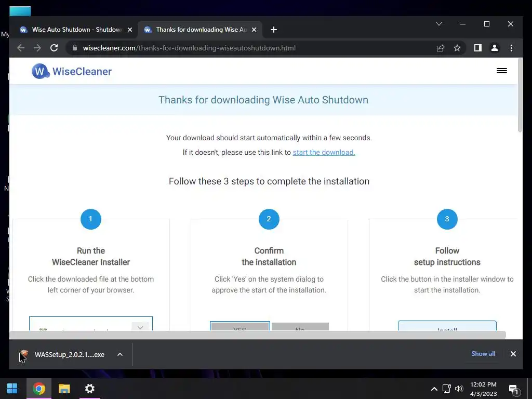
Task: Open the Windows Start menu
Action: coord(12,389)
